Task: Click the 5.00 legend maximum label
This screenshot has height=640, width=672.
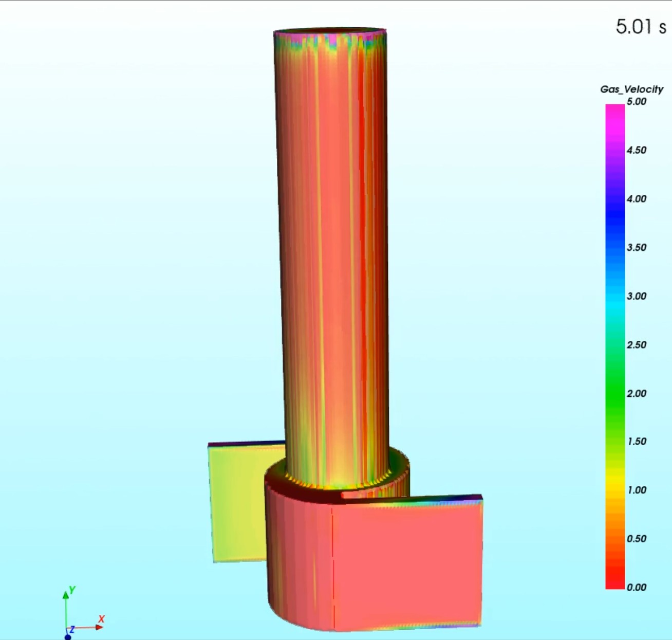Action: point(636,102)
